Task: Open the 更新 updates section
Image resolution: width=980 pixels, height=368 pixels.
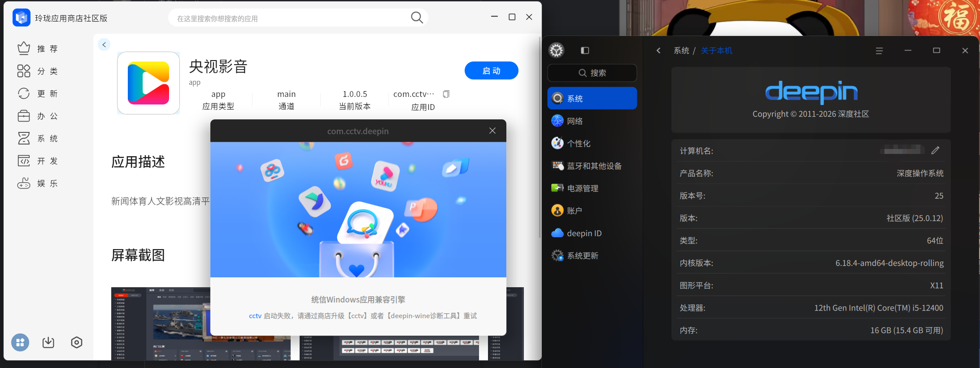Action: (x=39, y=93)
